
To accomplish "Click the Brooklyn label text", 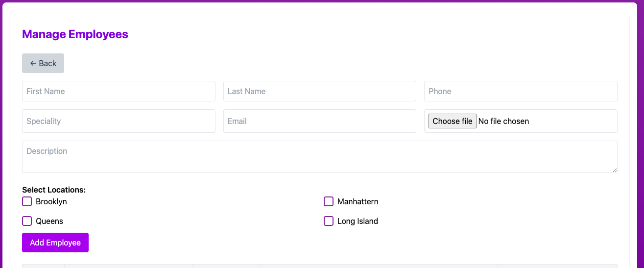I will click(x=51, y=201).
